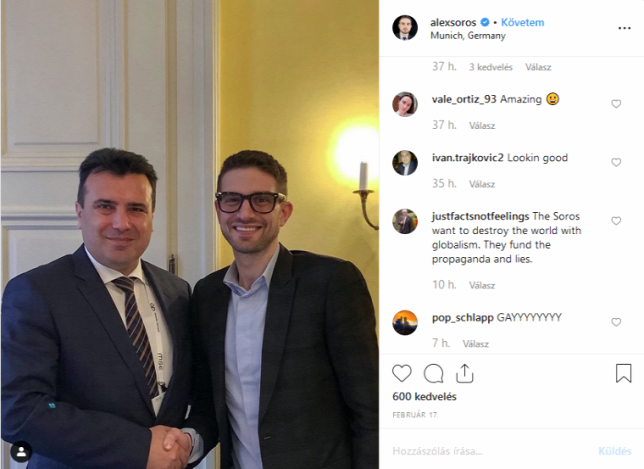View the 600 kedvelés likes count

click(424, 396)
